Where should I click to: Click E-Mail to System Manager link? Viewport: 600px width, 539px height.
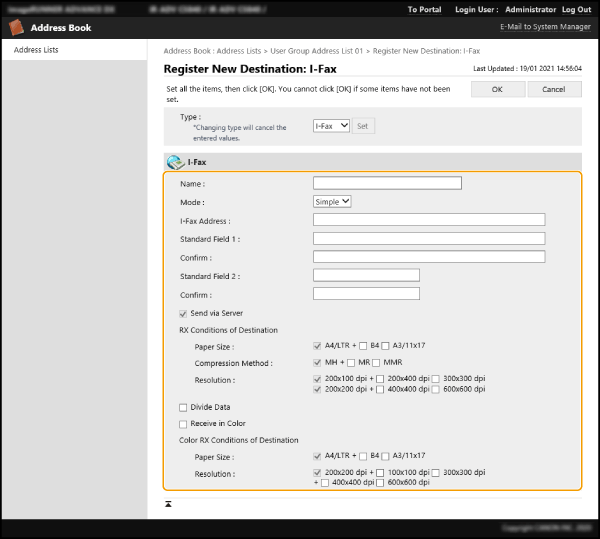(x=545, y=27)
